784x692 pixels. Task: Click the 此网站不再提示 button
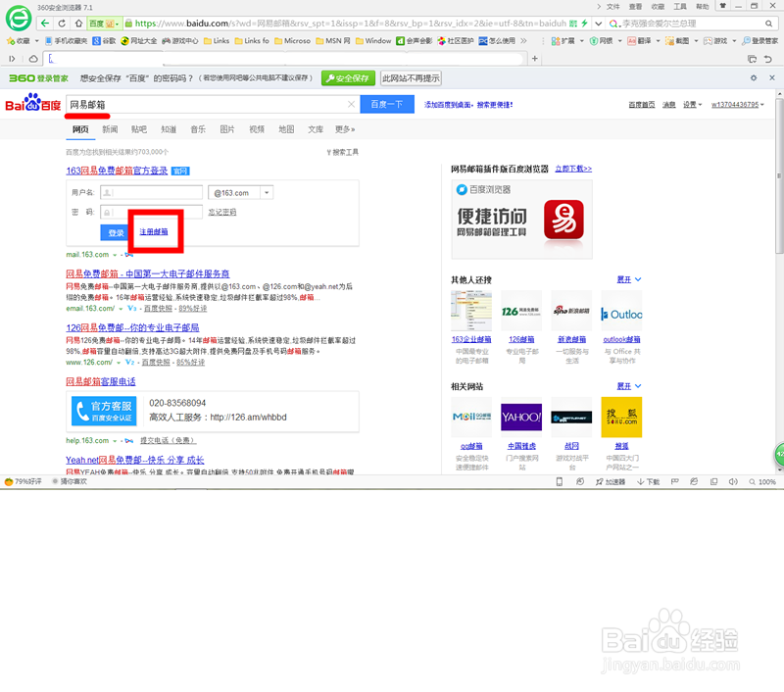(411, 78)
